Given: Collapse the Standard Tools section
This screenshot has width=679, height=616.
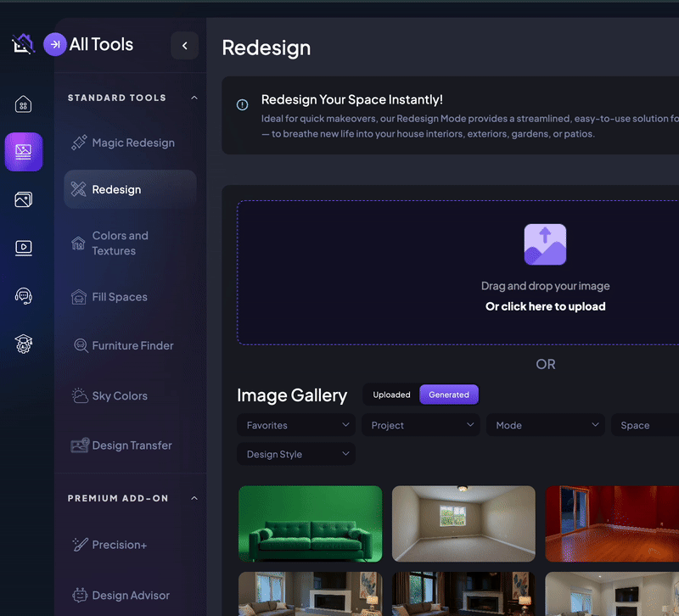Looking at the screenshot, I should [x=194, y=98].
